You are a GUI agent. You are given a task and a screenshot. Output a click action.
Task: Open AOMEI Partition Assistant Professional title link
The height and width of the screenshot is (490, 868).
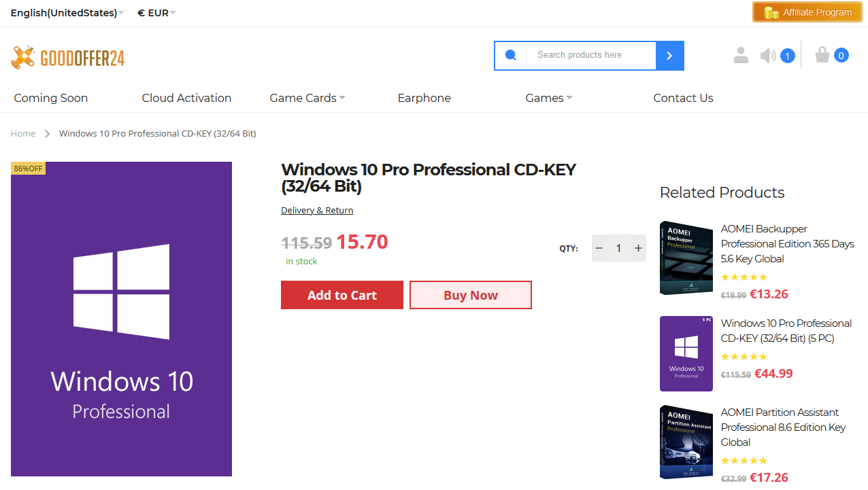pyautogui.click(x=783, y=427)
